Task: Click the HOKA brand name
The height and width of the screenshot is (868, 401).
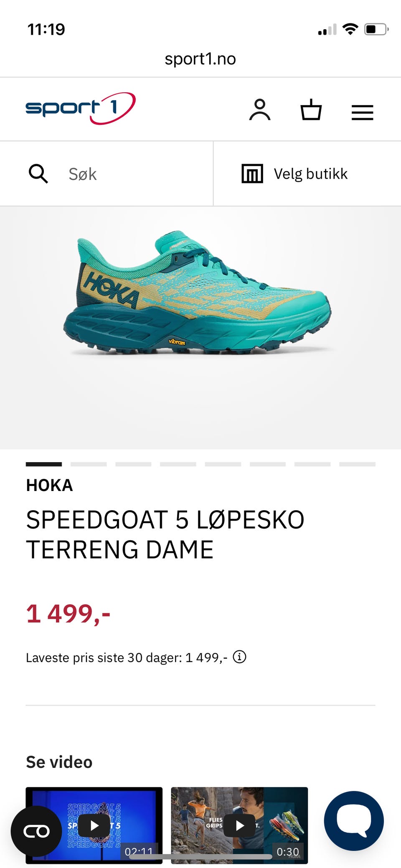Action: point(49,486)
